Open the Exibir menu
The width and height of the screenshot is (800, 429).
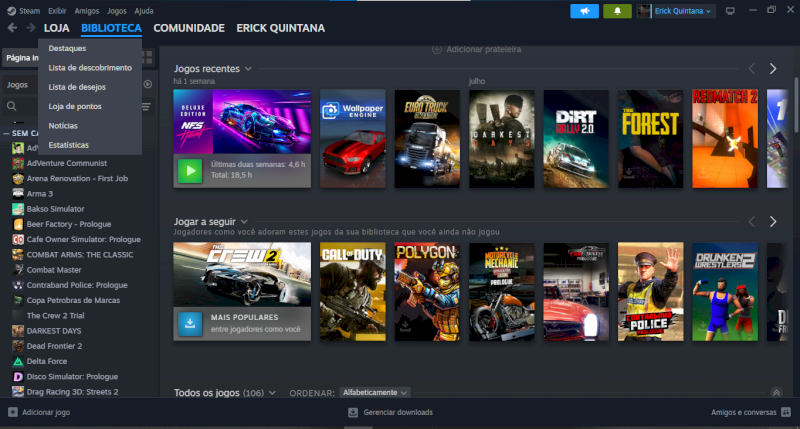[57, 11]
